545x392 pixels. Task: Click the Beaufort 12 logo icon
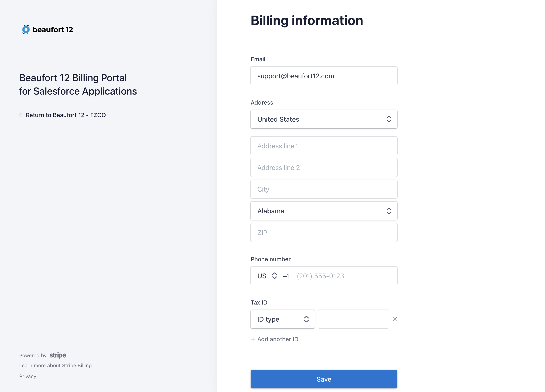click(26, 30)
